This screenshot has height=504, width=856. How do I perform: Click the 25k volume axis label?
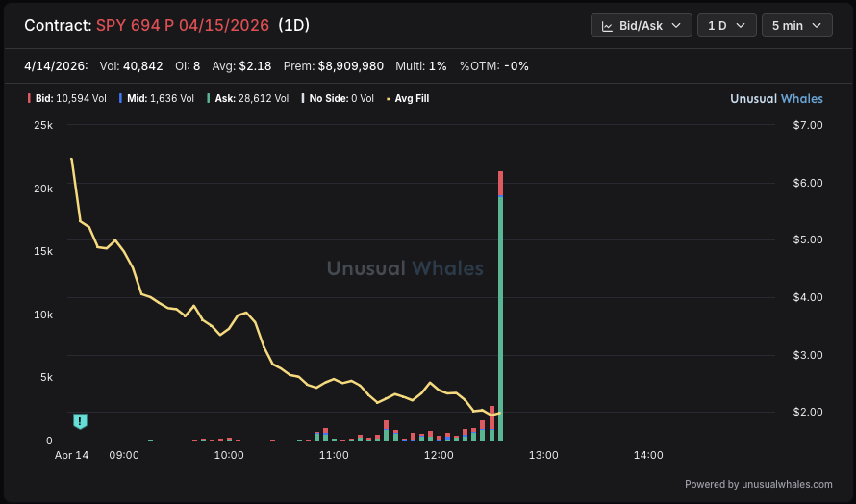click(43, 125)
